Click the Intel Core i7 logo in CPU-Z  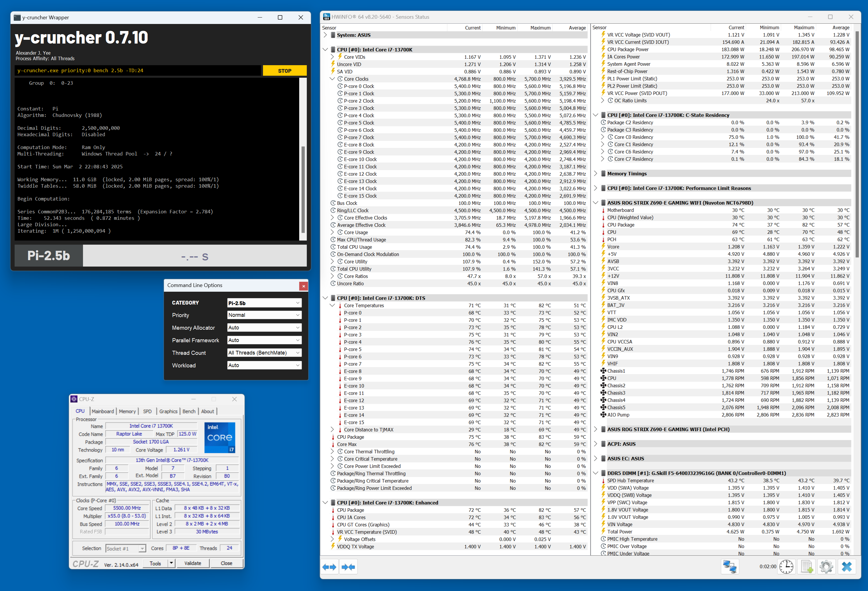[x=220, y=438]
